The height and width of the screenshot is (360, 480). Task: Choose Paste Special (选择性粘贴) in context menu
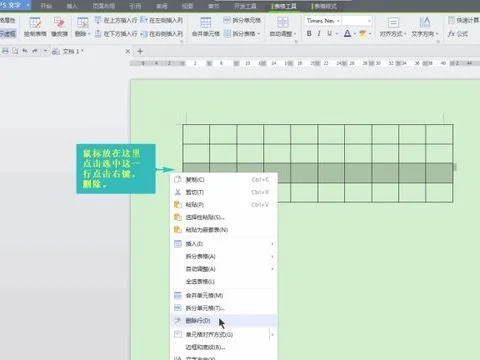click(224, 217)
